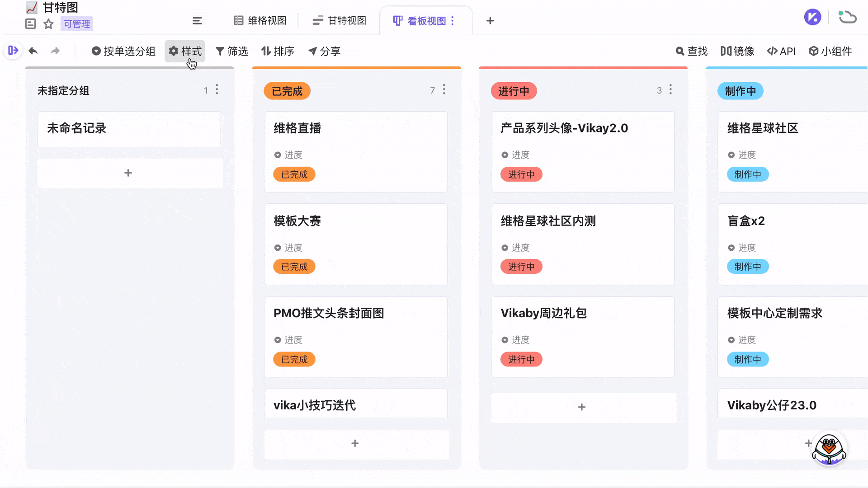Open the options menu of 进行中 column
The width and height of the screenshot is (868, 488).
tap(670, 90)
